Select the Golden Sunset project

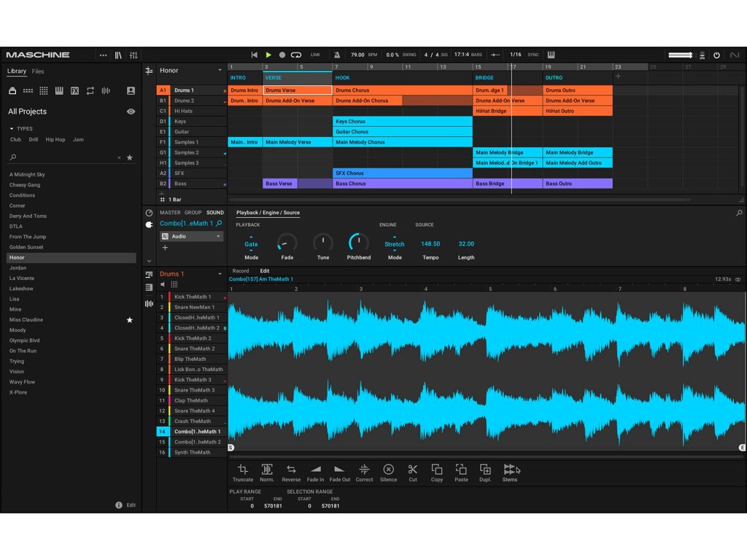tap(71, 247)
